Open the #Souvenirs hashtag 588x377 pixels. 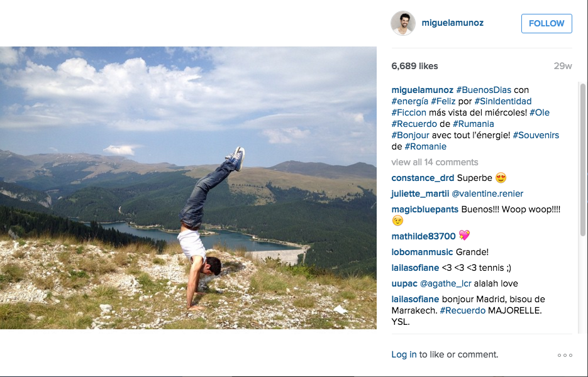coord(536,135)
